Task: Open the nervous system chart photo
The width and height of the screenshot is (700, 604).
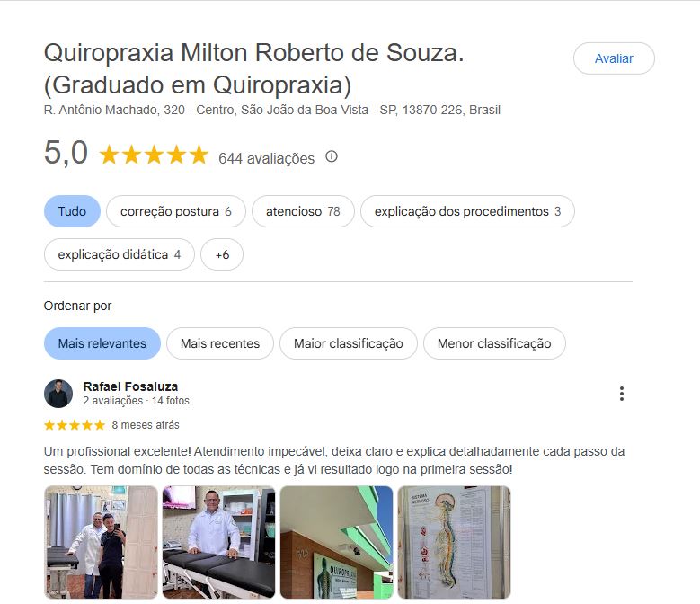Action: coord(454,542)
